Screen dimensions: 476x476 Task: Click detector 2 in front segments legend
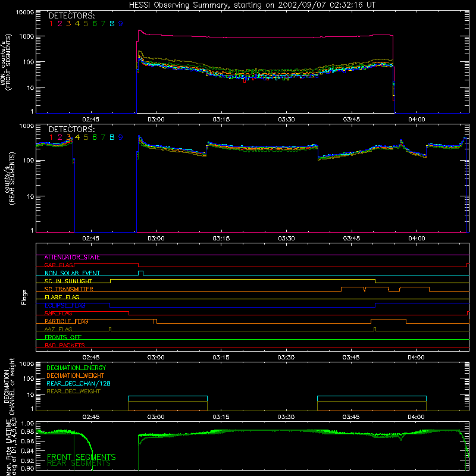(60, 24)
